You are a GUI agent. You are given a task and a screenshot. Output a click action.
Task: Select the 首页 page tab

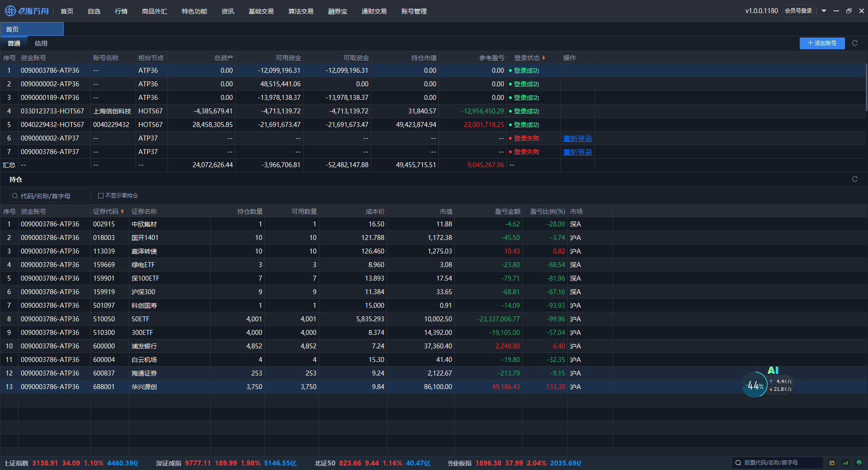coord(32,29)
